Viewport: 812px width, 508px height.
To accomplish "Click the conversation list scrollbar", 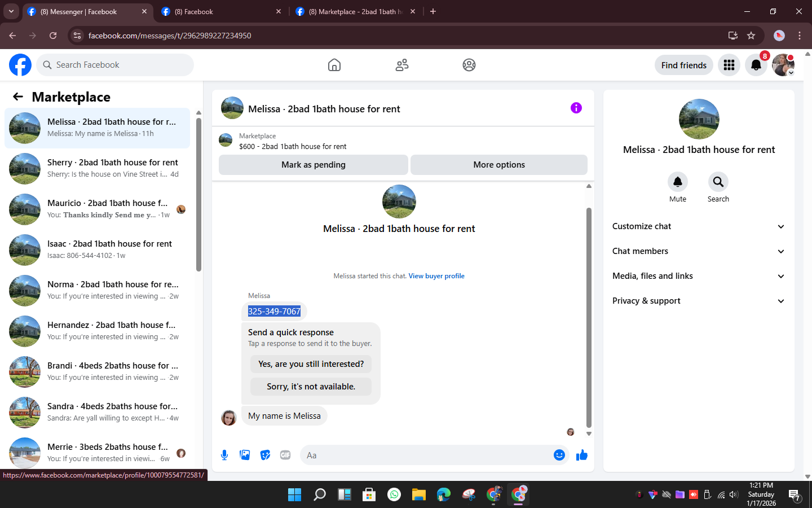I will [198, 195].
